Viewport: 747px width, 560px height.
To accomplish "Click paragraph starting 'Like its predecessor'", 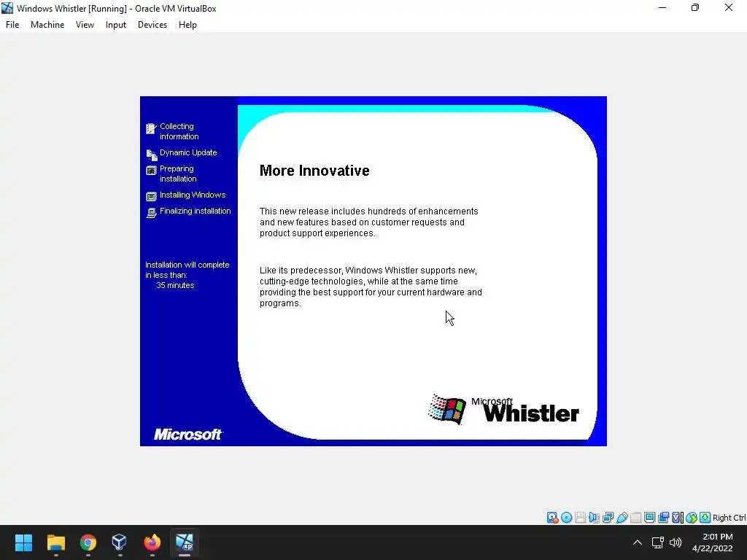I will [x=371, y=287].
